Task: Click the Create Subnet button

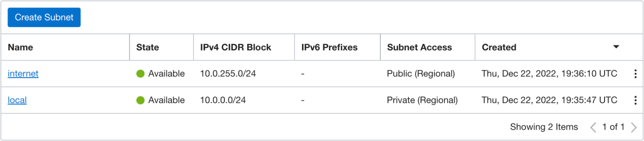Action: (x=44, y=17)
